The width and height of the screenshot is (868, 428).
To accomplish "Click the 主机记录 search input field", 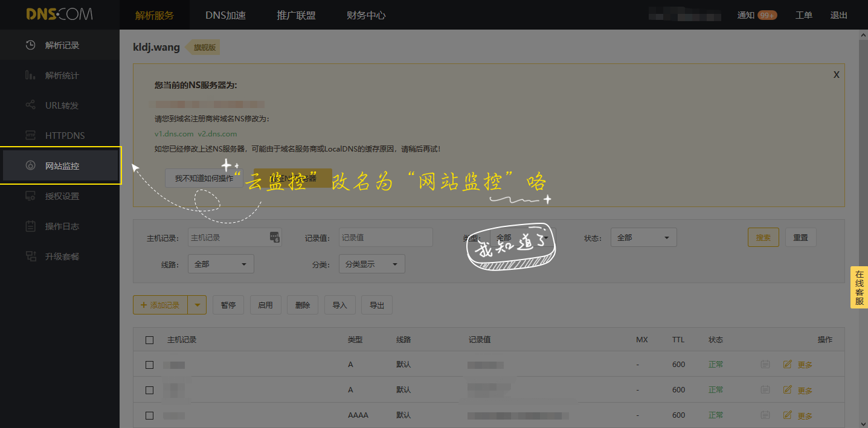I will [x=228, y=238].
